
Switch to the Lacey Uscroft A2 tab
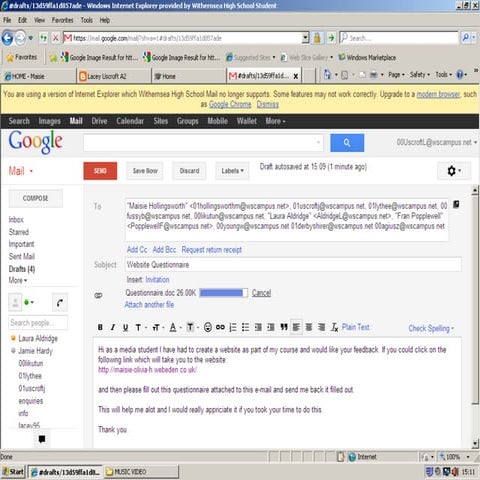(113, 76)
